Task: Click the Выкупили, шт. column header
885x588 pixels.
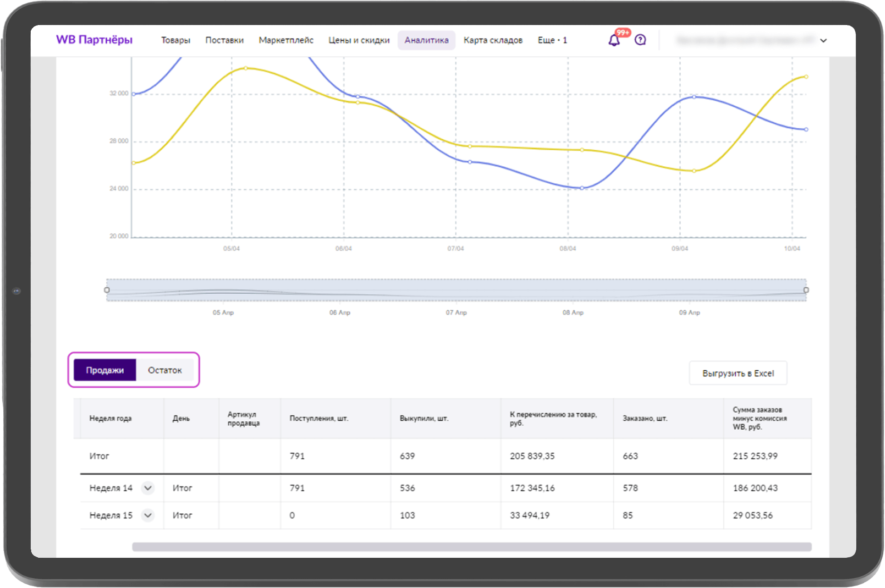Action: (x=424, y=418)
